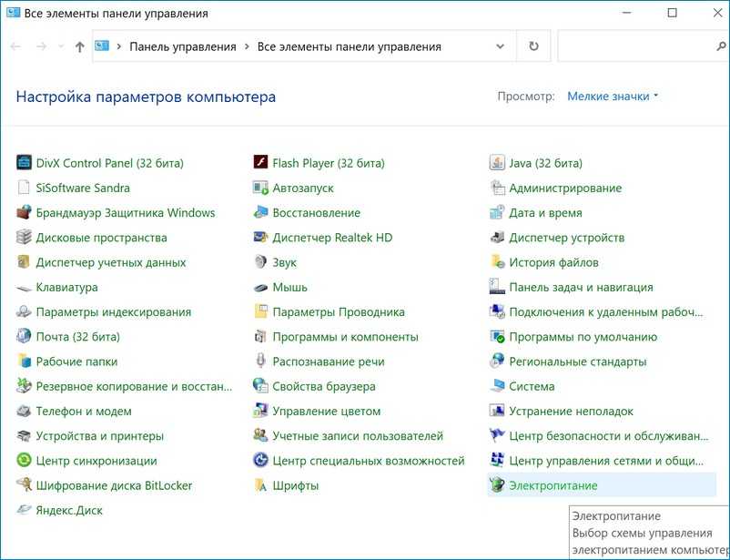730x560 pixels.
Task: Open the Мелкие значки view dropdown
Action: [x=613, y=96]
